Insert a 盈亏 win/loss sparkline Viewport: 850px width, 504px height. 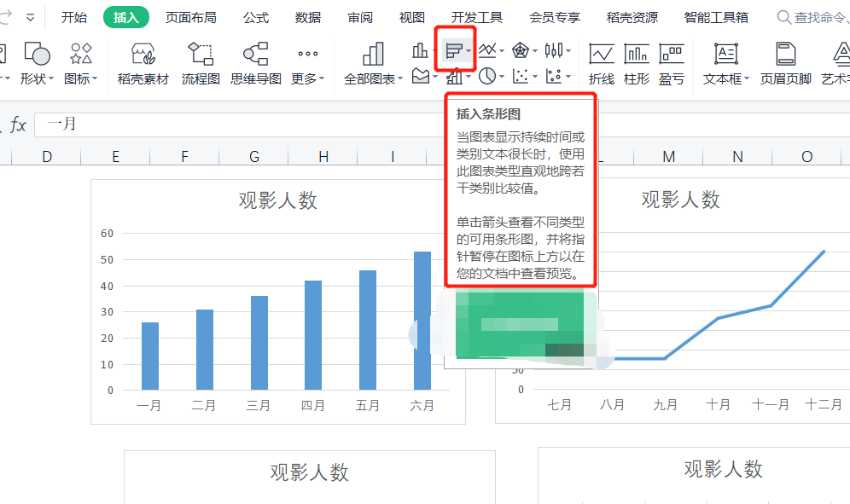click(x=671, y=64)
